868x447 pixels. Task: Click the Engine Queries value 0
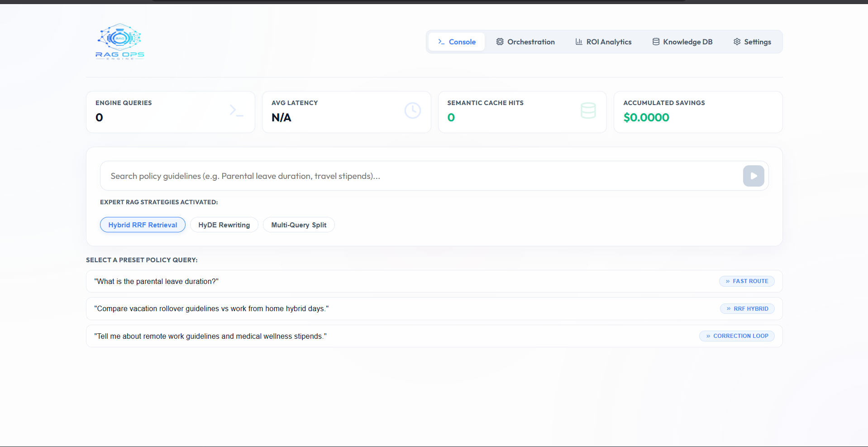[99, 117]
